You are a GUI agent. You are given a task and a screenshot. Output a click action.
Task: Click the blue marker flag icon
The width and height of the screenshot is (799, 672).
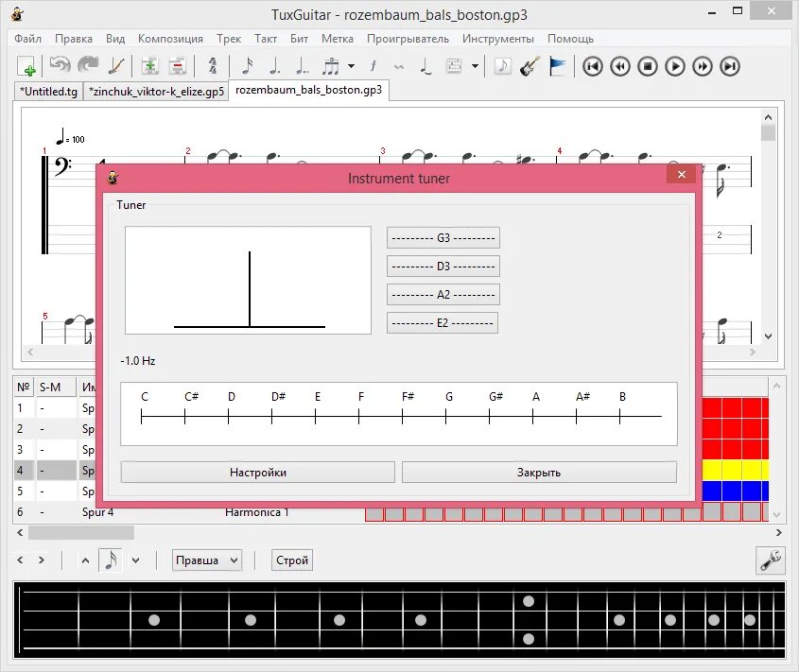[558, 66]
